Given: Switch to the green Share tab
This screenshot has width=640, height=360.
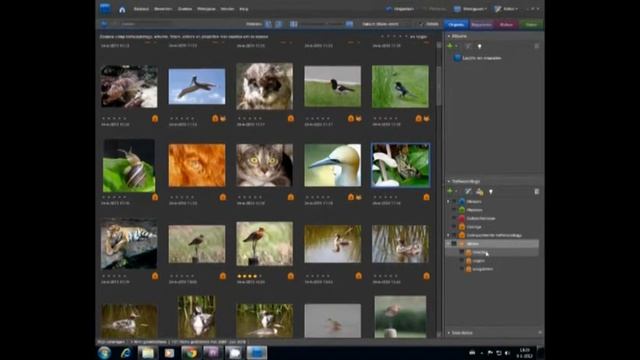Looking at the screenshot, I should (531, 24).
